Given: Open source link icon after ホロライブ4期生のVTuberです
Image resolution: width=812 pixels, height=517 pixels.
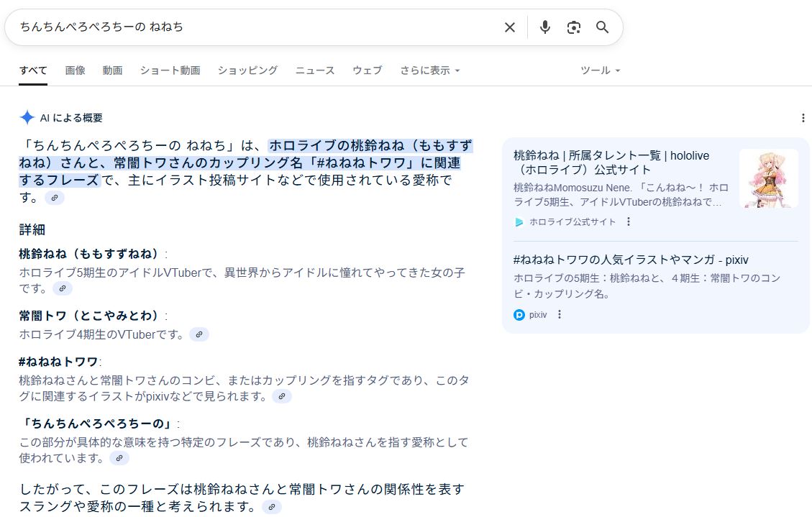Looking at the screenshot, I should click(199, 334).
